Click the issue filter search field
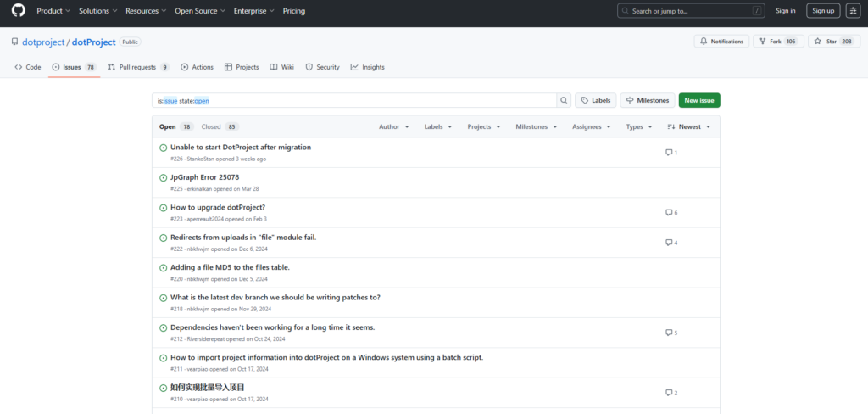Image resolution: width=868 pixels, height=414 pixels. point(356,100)
